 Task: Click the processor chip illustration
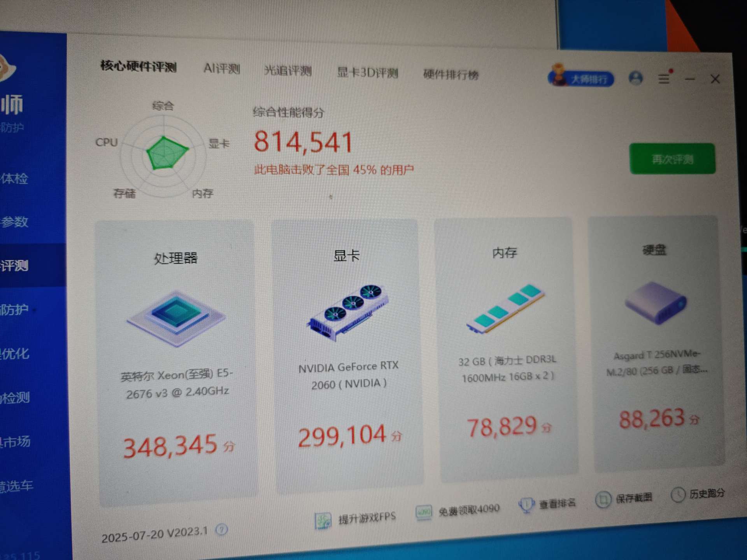(176, 318)
